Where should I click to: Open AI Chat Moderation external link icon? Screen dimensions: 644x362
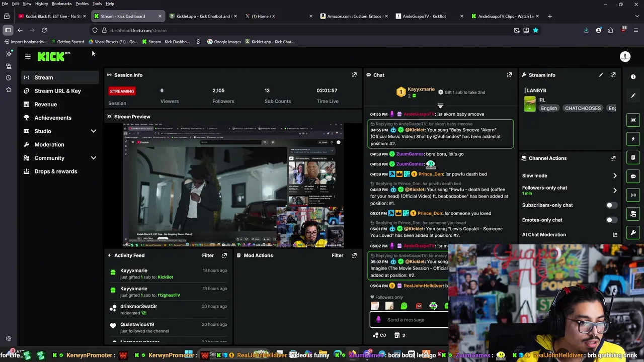click(615, 235)
